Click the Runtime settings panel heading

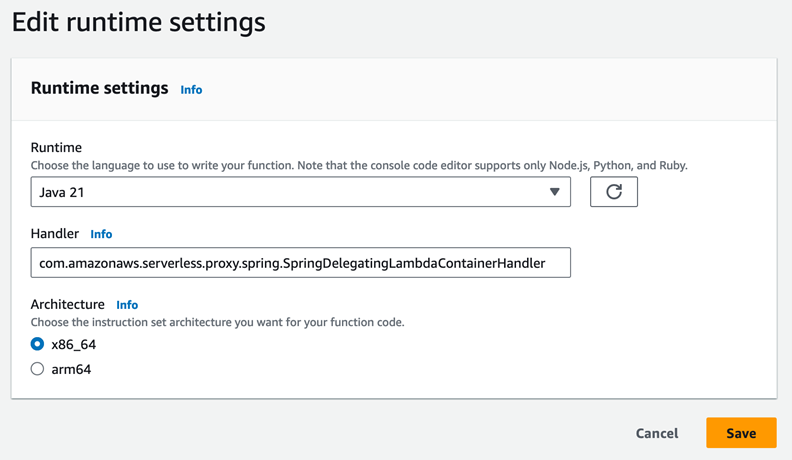[100, 88]
